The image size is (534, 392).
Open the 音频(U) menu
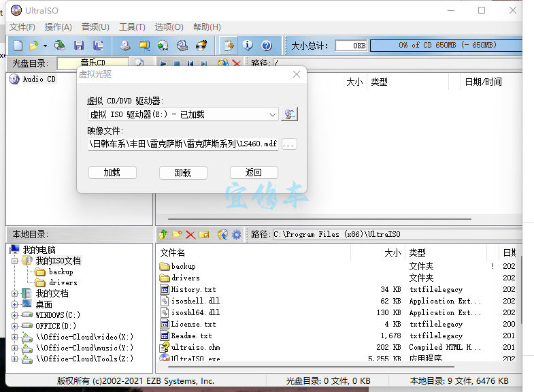[95, 27]
